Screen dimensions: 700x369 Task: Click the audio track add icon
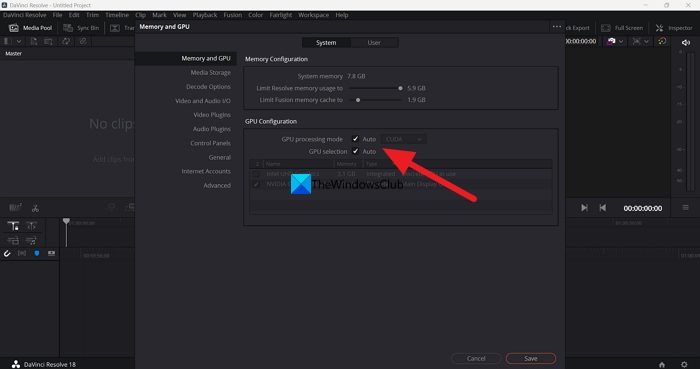pos(31,240)
